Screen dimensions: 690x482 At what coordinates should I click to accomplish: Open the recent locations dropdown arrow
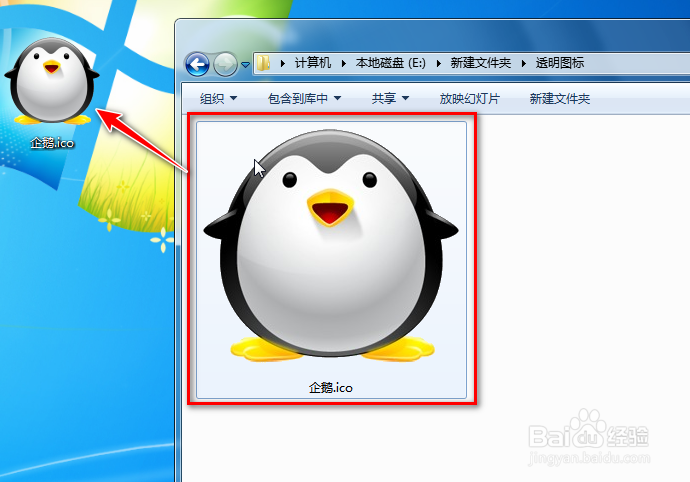246,65
